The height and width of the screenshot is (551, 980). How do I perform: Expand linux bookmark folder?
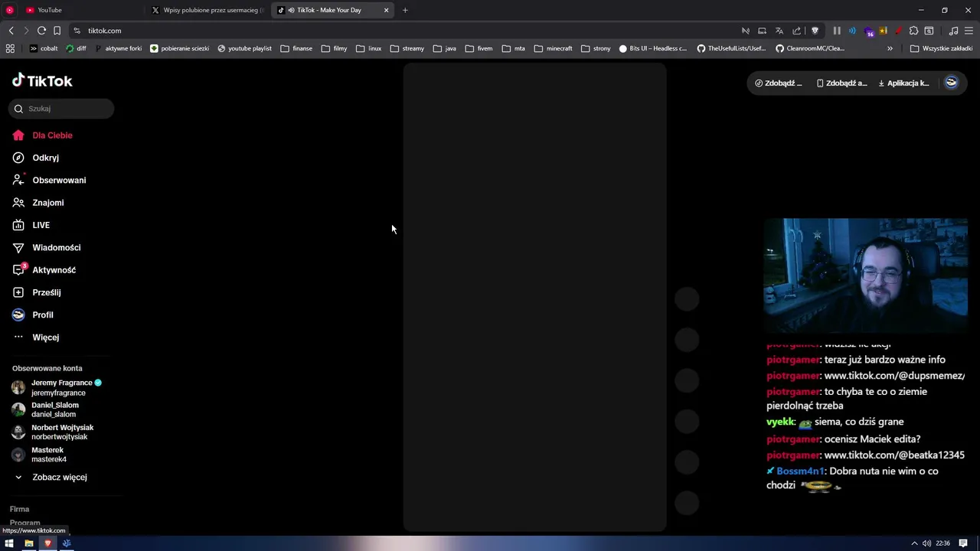coord(368,48)
